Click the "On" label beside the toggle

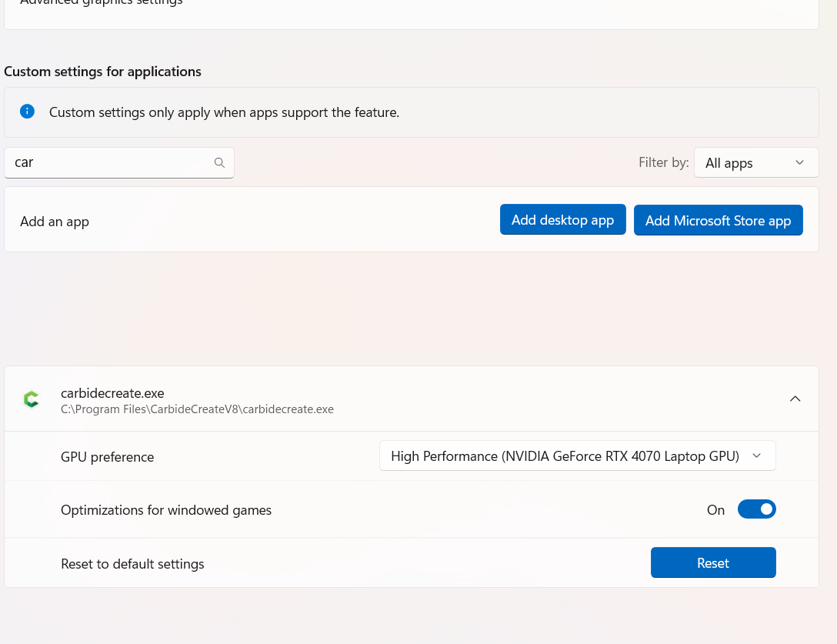click(715, 510)
